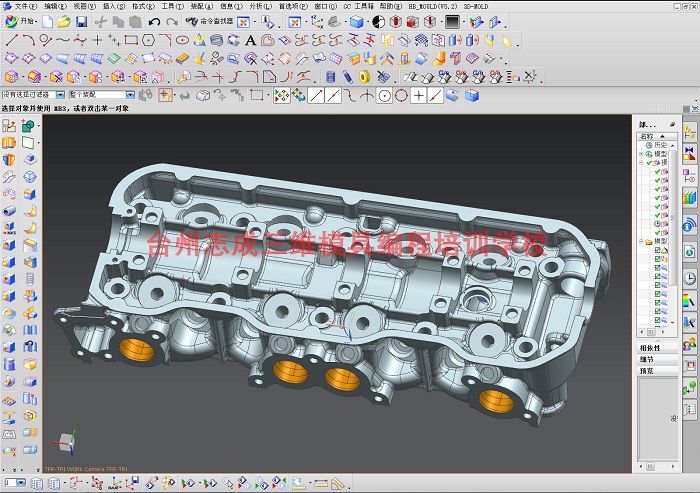700x493 pixels.
Task: Toggle checkbox beside the orange feature tree item
Action: (x=657, y=259)
